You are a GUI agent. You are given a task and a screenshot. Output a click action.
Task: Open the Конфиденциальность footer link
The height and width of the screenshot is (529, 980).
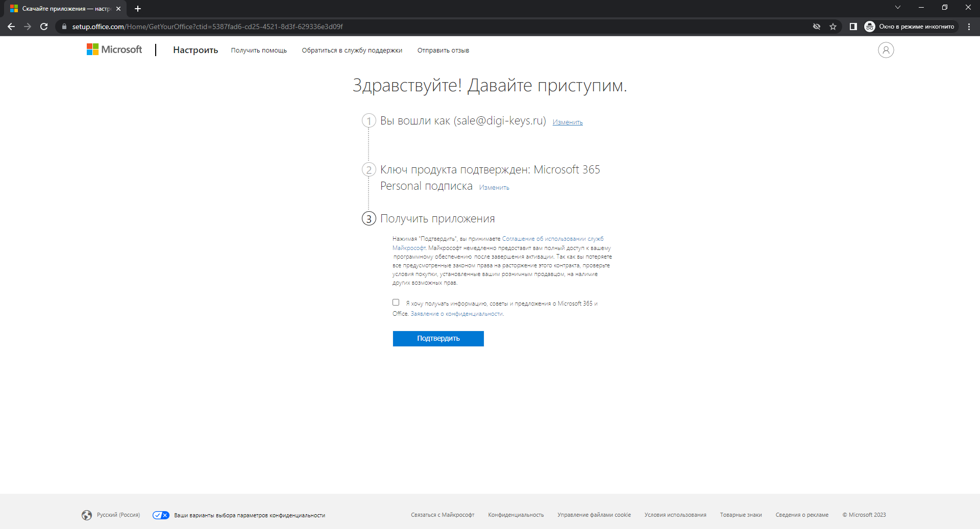click(x=516, y=515)
